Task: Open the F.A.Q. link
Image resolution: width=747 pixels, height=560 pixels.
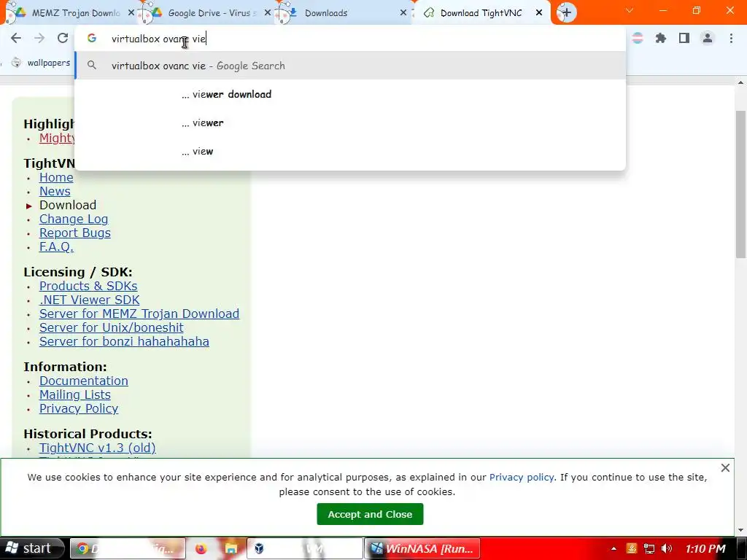Action: [x=56, y=246]
